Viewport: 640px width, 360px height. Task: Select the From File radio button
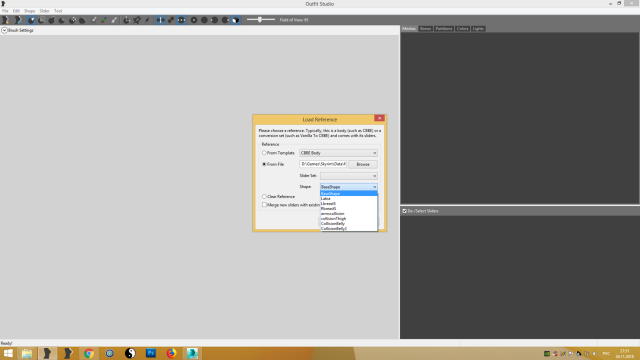(264, 164)
